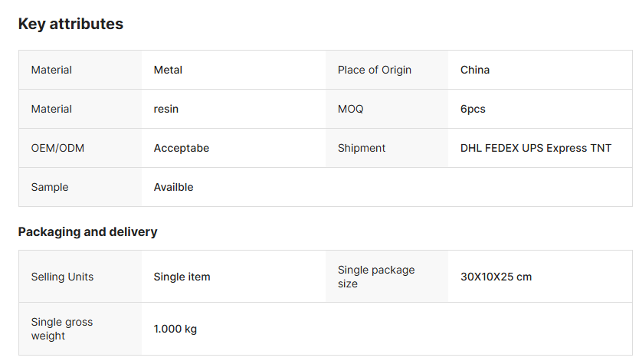Select the resin material value
Screen dimensions: 639x364
[x=165, y=109]
